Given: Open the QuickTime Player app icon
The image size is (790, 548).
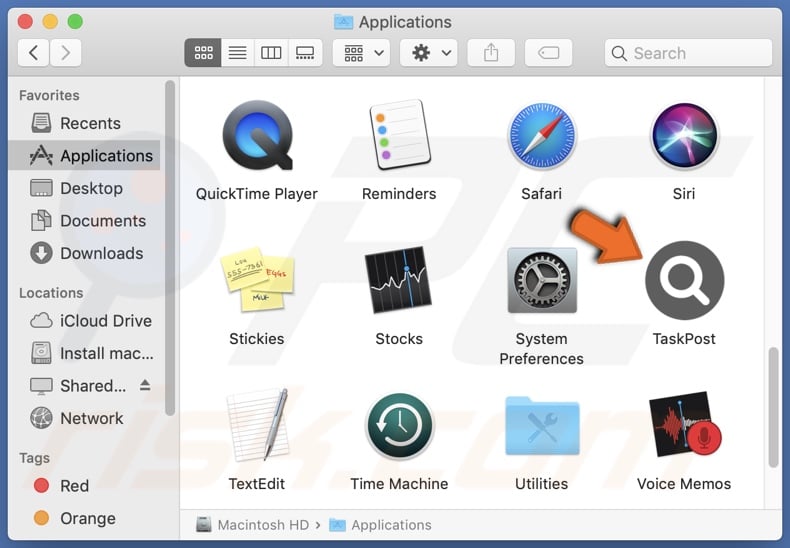Looking at the screenshot, I should click(x=257, y=135).
